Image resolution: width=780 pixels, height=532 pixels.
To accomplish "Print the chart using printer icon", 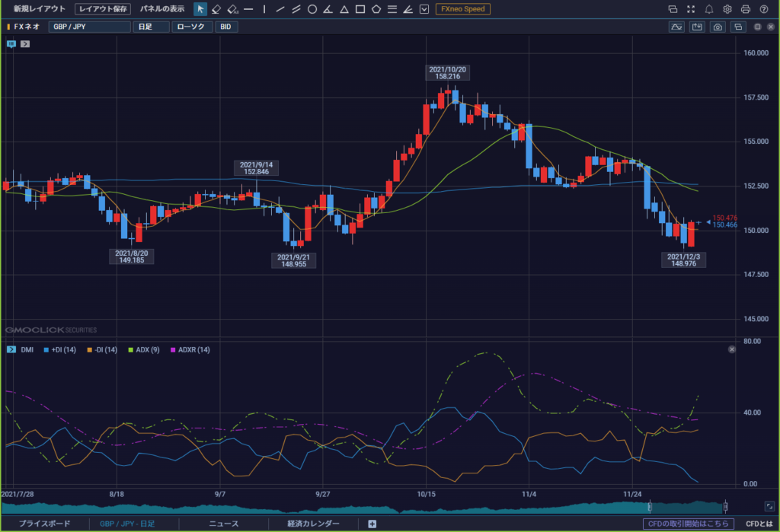I will [x=745, y=9].
